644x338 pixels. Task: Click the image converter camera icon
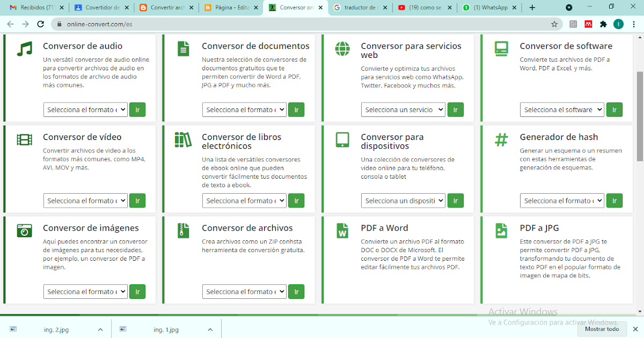24,230
